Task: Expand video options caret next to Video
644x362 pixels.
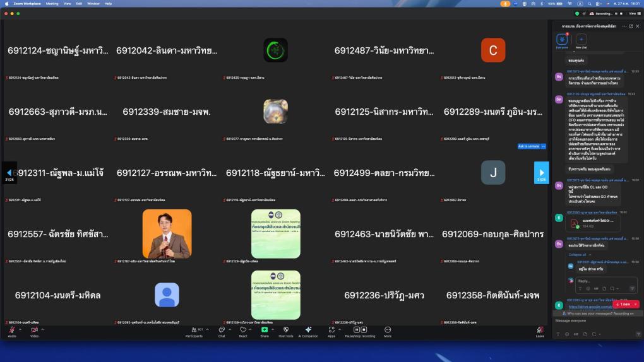Action: coord(43,329)
